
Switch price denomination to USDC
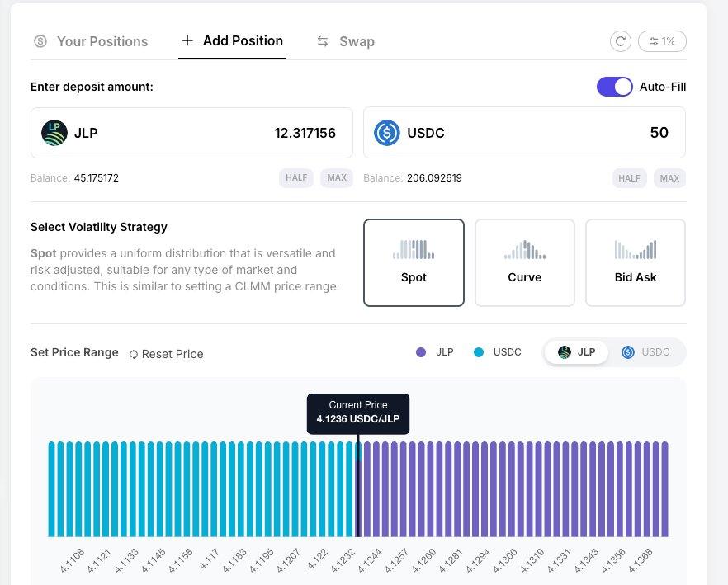[645, 352]
